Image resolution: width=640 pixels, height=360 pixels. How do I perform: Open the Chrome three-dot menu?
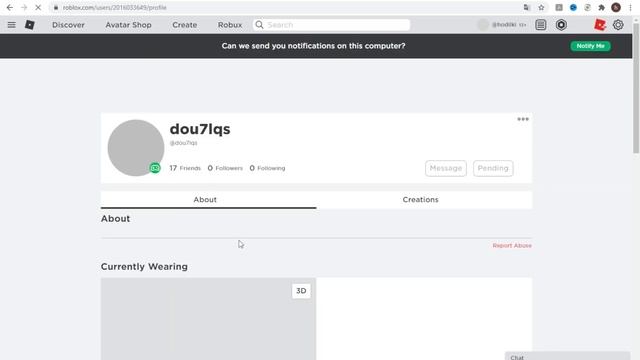pos(630,7)
